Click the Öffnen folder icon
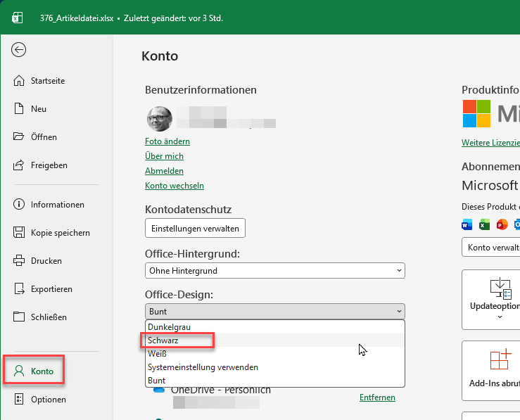This screenshot has width=520, height=420. 19,137
